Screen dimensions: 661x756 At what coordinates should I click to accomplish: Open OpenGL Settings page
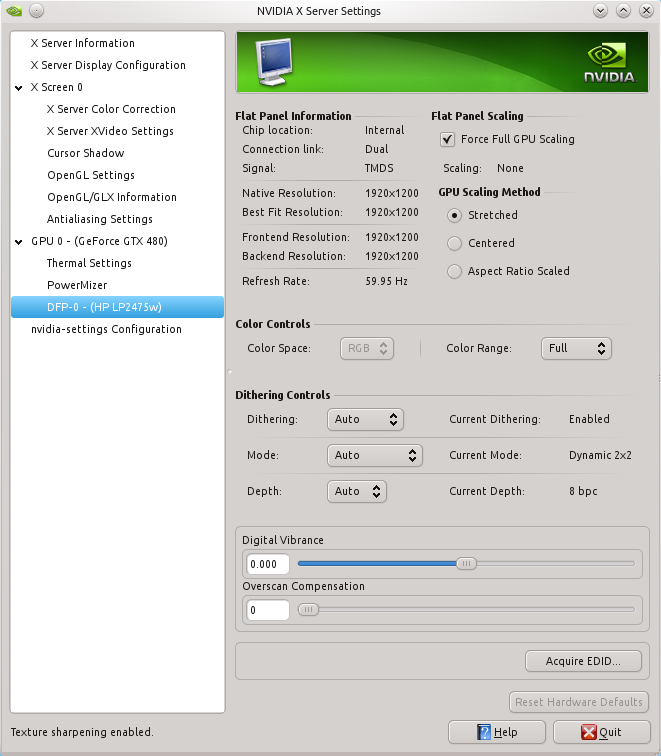point(91,175)
